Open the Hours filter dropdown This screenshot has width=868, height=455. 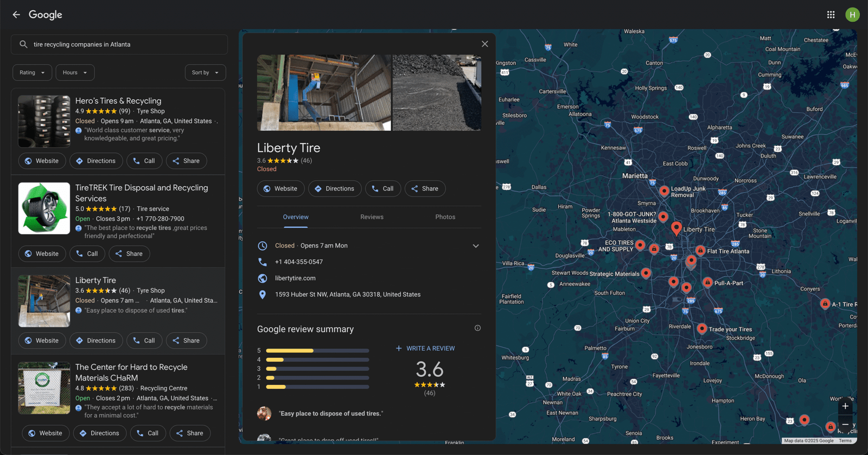75,72
